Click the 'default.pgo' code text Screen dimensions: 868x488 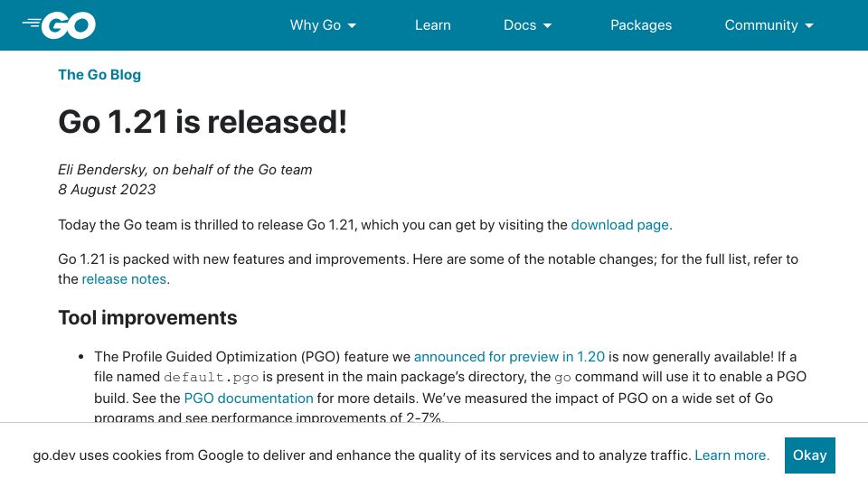point(211,378)
